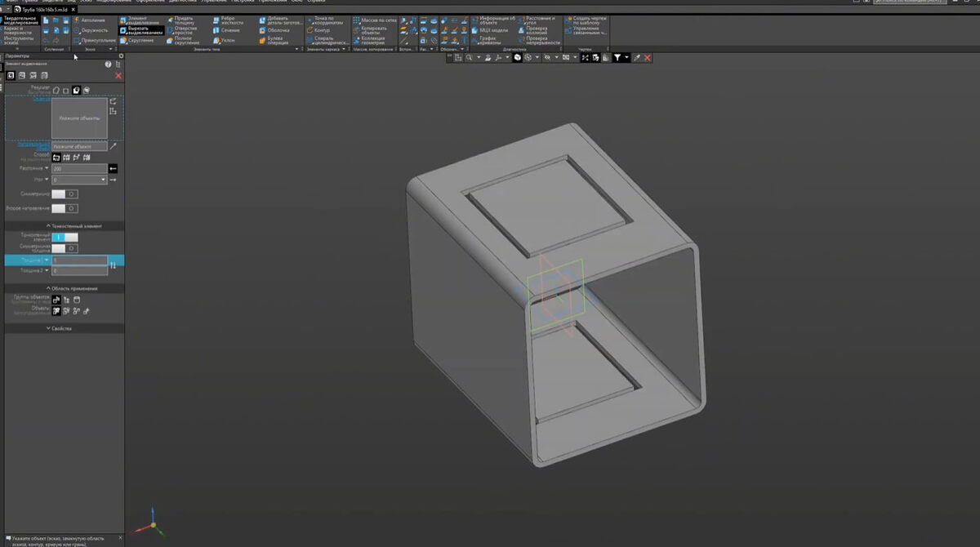
Task: Open Коллекция геометрии tool
Action: [x=368, y=40]
